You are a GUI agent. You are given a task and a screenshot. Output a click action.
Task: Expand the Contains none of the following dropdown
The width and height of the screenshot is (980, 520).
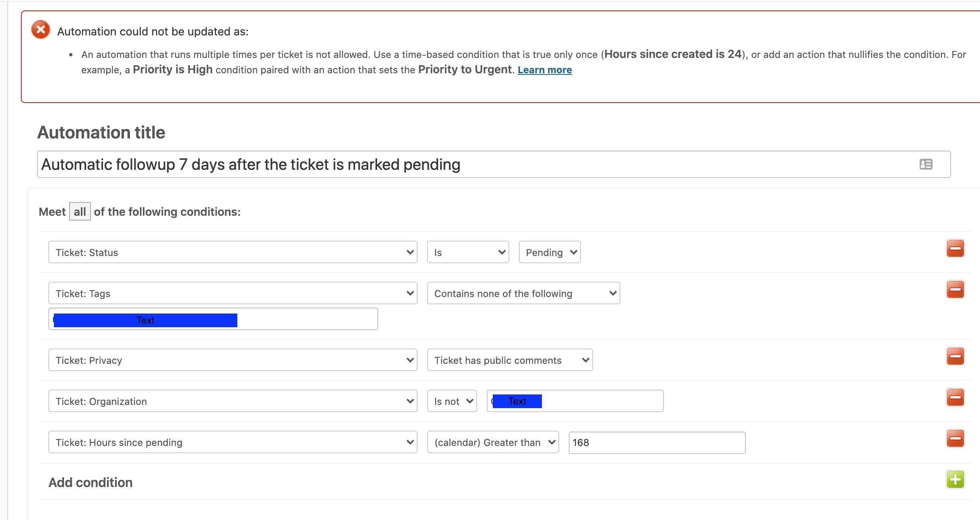click(523, 293)
